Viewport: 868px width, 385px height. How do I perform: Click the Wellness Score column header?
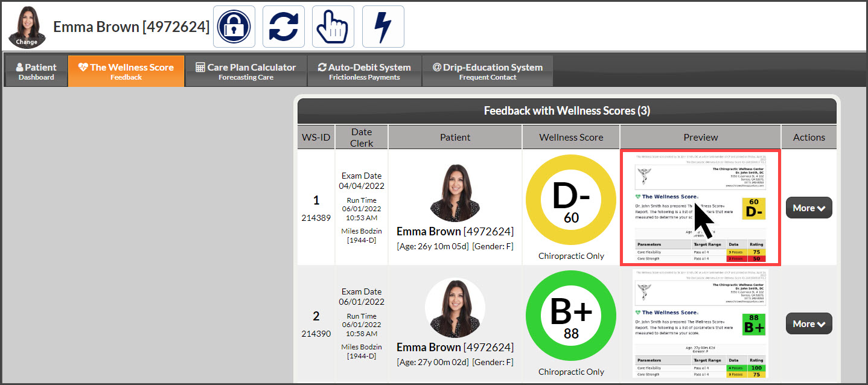point(571,137)
